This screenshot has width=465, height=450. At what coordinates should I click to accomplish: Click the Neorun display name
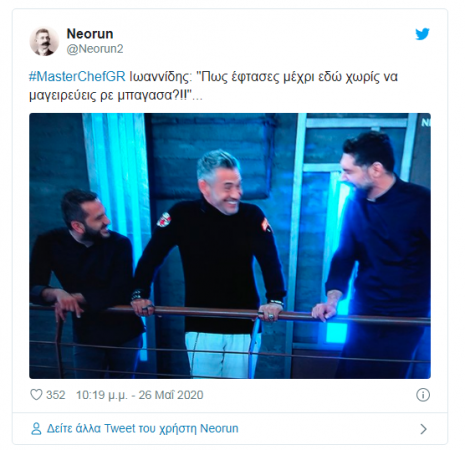[x=90, y=34]
